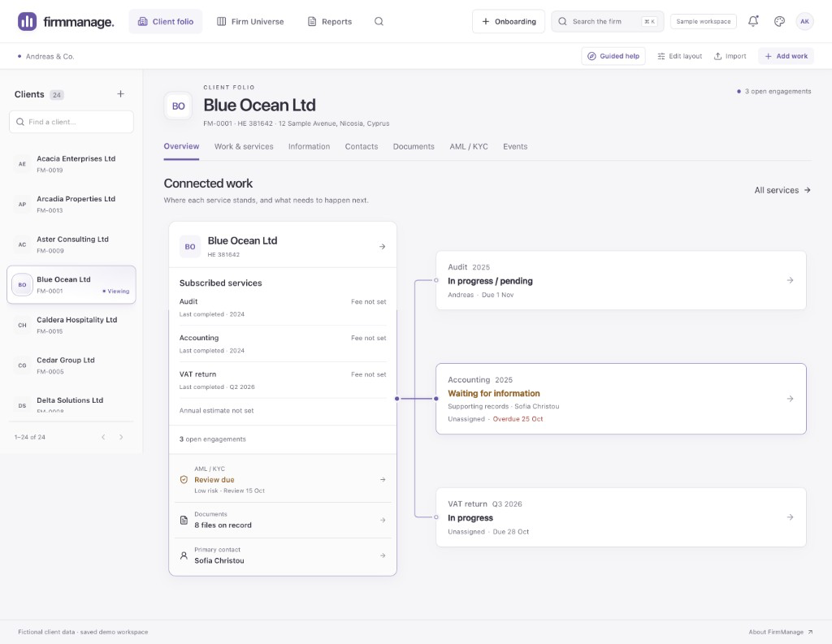Select Aster Consulting Ltd client

tap(71, 244)
